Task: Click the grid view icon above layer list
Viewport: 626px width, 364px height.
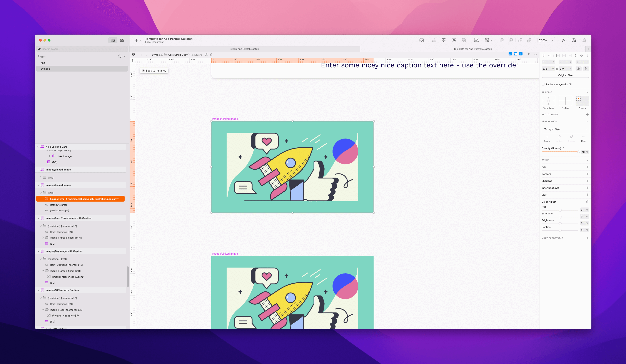Action: point(122,40)
